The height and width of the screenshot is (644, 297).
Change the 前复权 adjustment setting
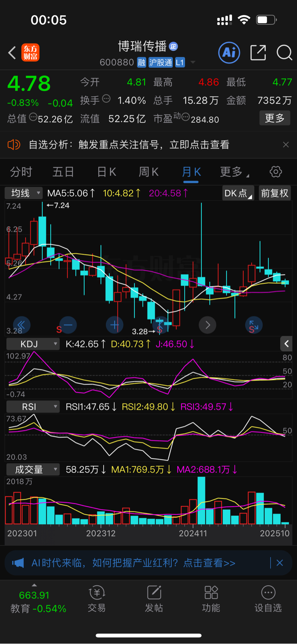[x=275, y=193]
